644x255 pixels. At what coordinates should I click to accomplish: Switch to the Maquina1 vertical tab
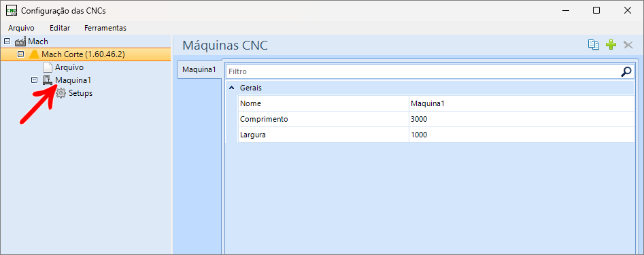(x=199, y=69)
